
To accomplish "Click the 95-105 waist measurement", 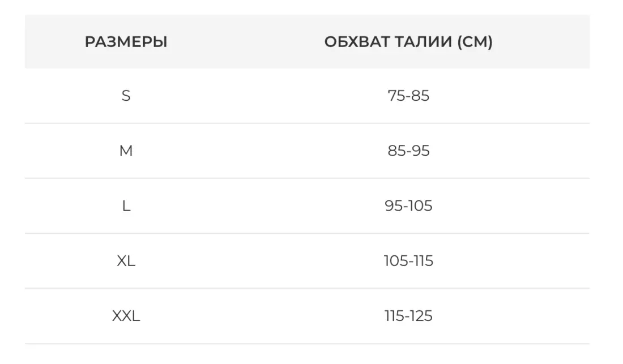I will [408, 206].
